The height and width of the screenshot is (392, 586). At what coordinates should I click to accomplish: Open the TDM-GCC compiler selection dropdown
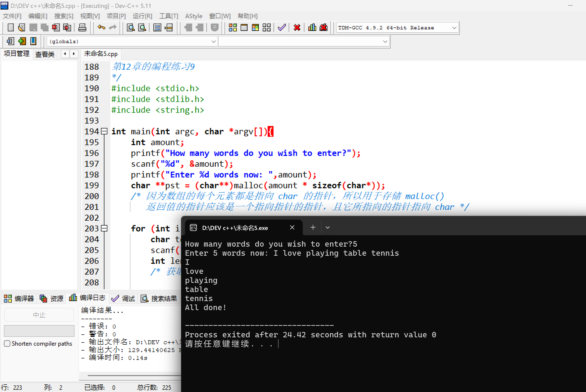[x=454, y=28]
